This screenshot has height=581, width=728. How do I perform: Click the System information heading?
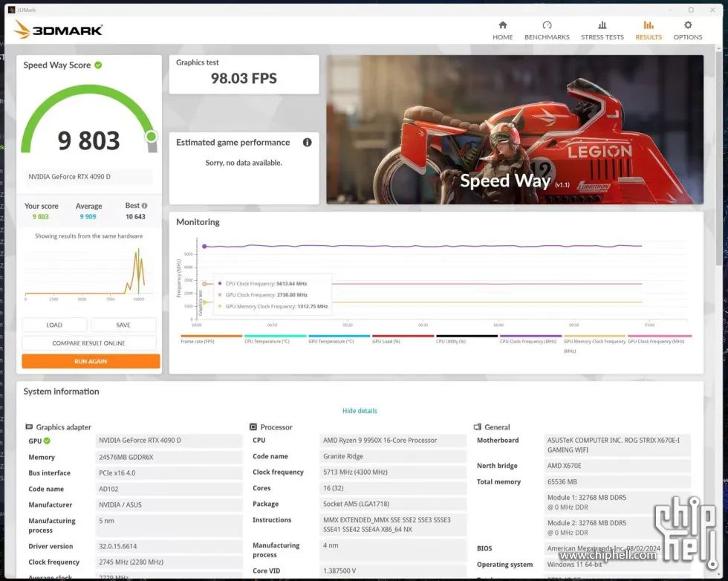tap(61, 392)
